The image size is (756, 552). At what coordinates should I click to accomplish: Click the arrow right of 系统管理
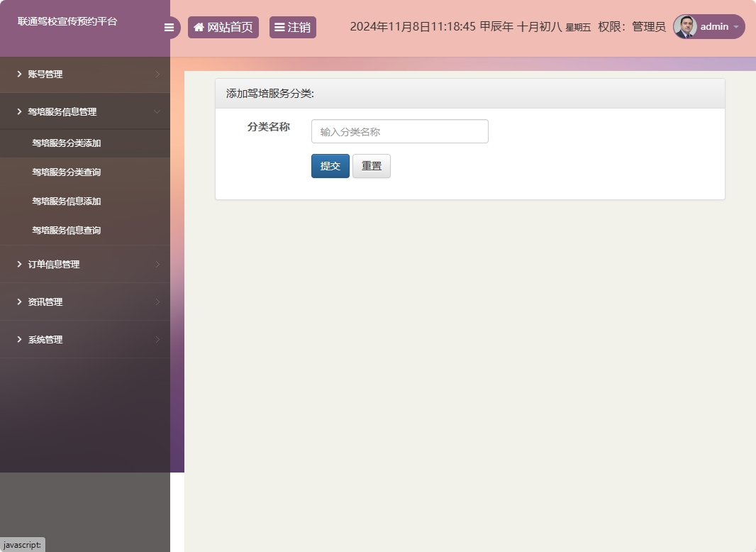pos(157,339)
